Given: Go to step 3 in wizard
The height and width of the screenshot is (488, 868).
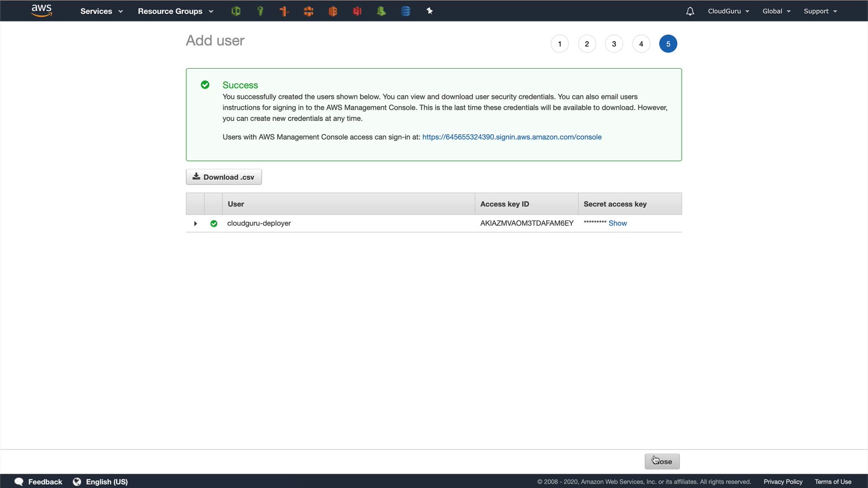Looking at the screenshot, I should [614, 44].
